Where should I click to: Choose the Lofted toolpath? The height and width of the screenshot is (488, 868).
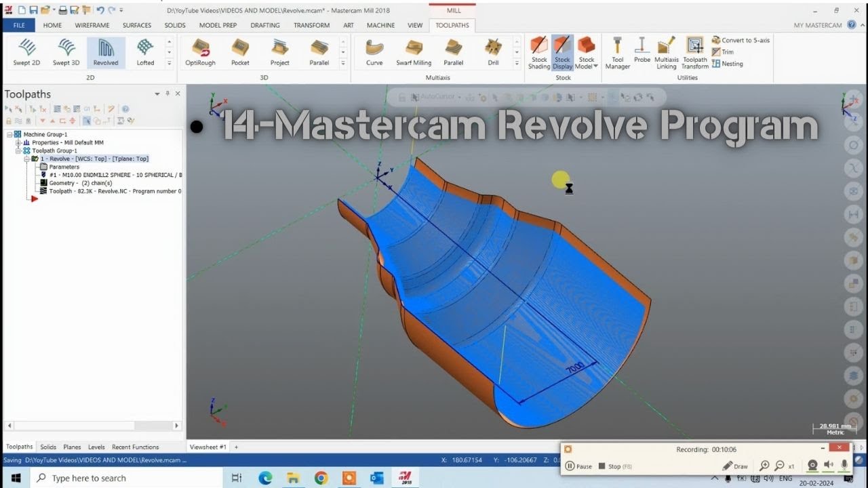pos(145,52)
